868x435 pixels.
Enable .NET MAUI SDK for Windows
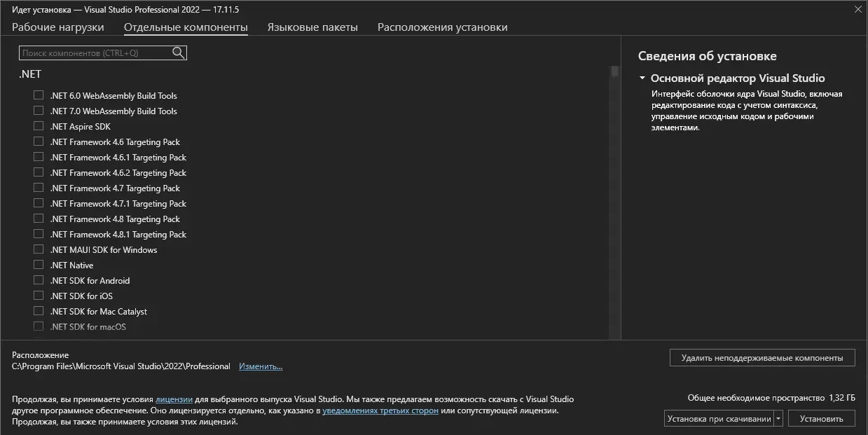(39, 249)
